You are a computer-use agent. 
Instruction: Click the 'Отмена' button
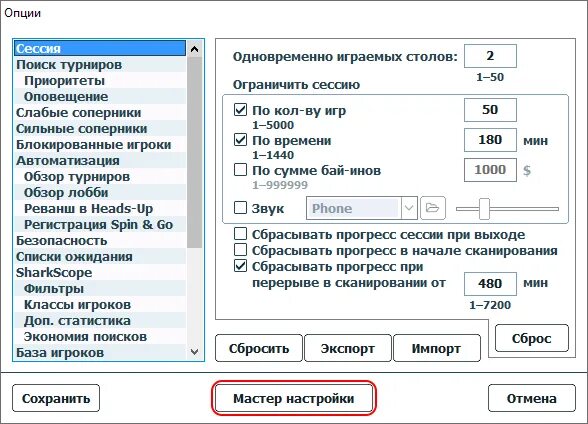(x=532, y=398)
